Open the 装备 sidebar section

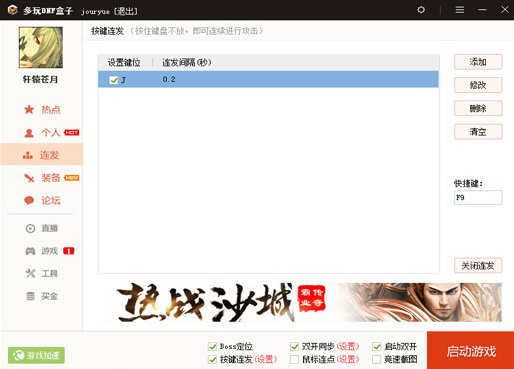pyautogui.click(x=42, y=178)
